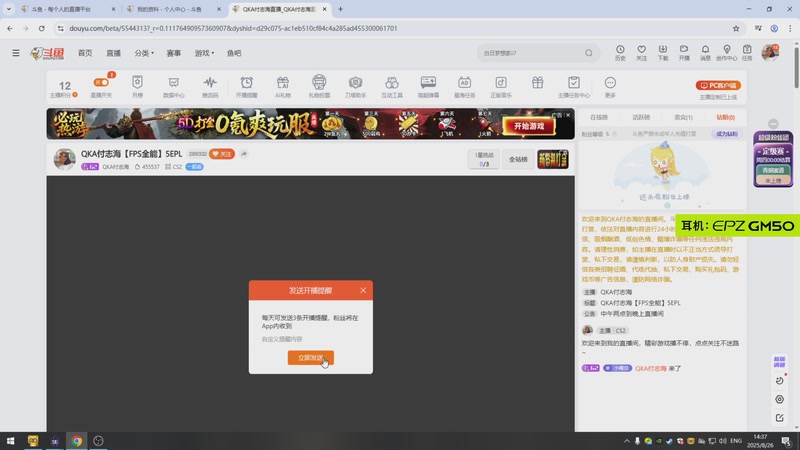The image size is (800, 450).
Task: Open Chrome from the Windows taskbar
Action: (x=77, y=441)
